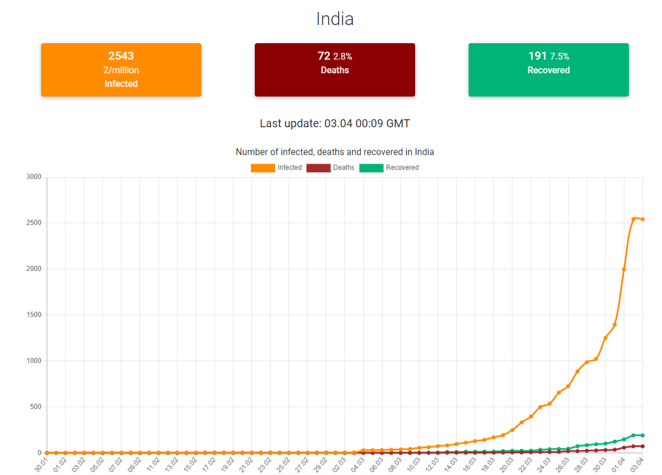Click the 3000 label on the y-axis
This screenshot has width=662, height=475.
(x=33, y=177)
